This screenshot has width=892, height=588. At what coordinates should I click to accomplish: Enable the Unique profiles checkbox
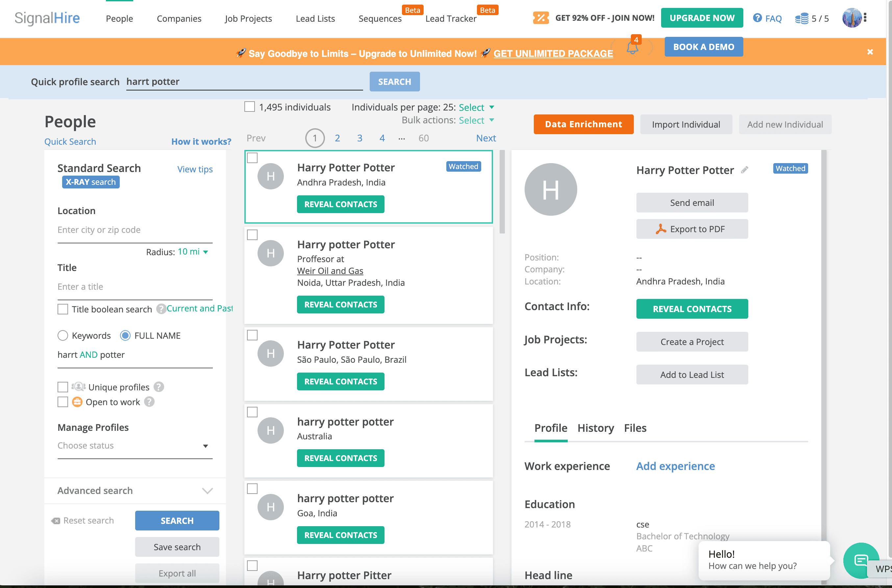(62, 387)
